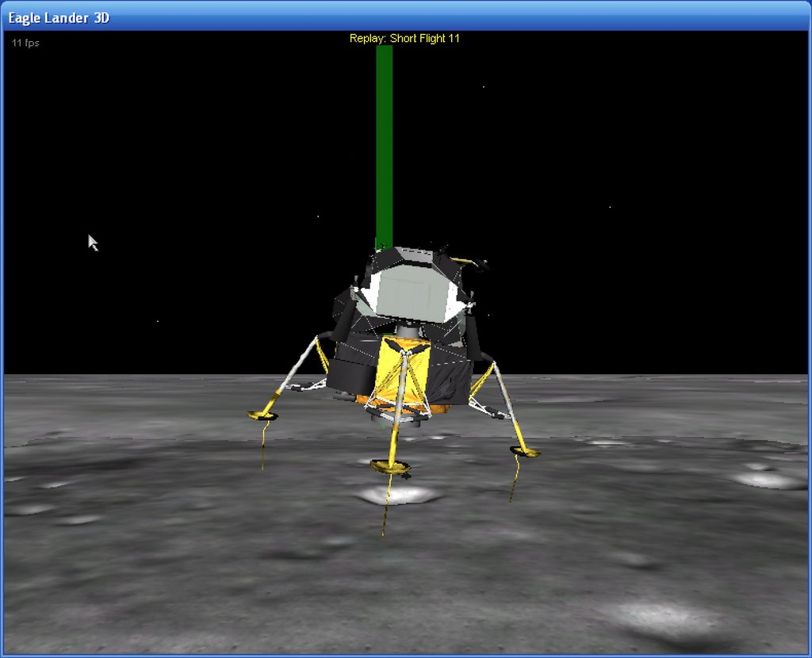This screenshot has height=658, width=812.
Task: Click the green vertical fuel bar
Action: tap(384, 148)
